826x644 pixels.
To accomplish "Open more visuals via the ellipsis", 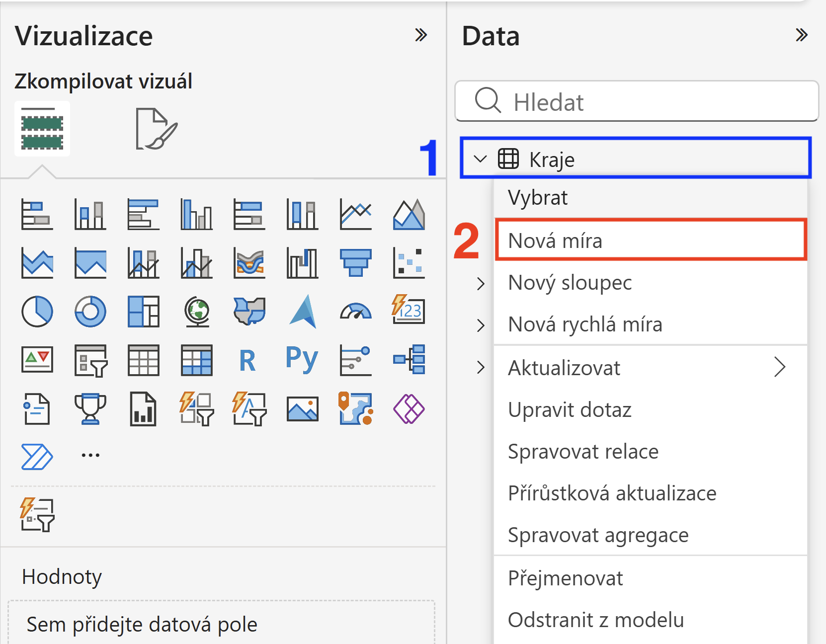I will (x=90, y=455).
